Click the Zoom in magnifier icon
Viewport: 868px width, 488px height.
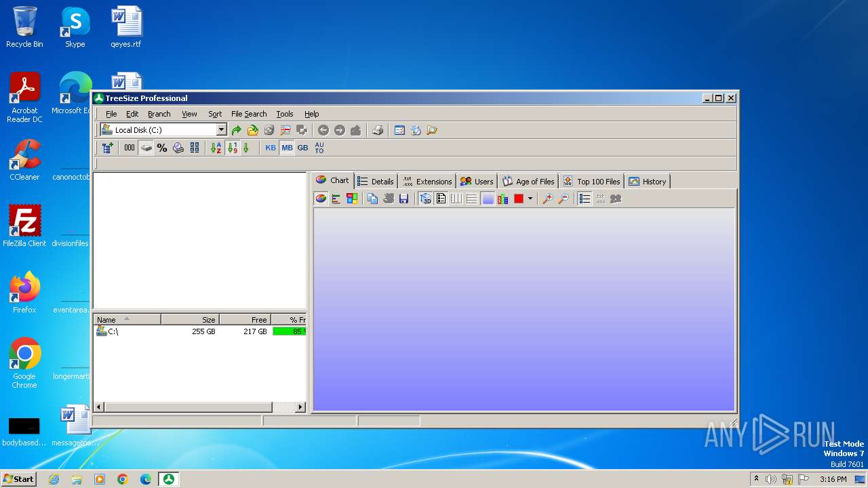tap(547, 199)
